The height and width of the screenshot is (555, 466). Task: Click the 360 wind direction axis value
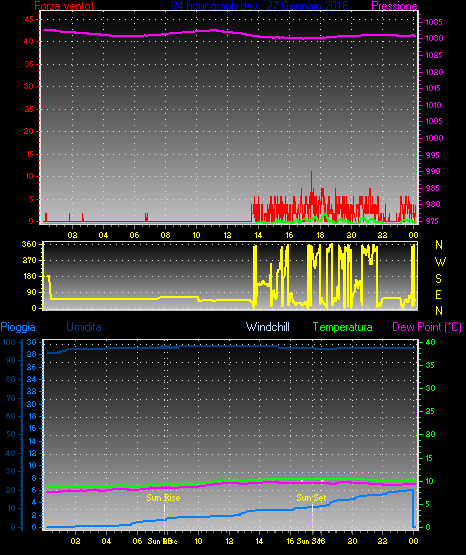coord(29,244)
